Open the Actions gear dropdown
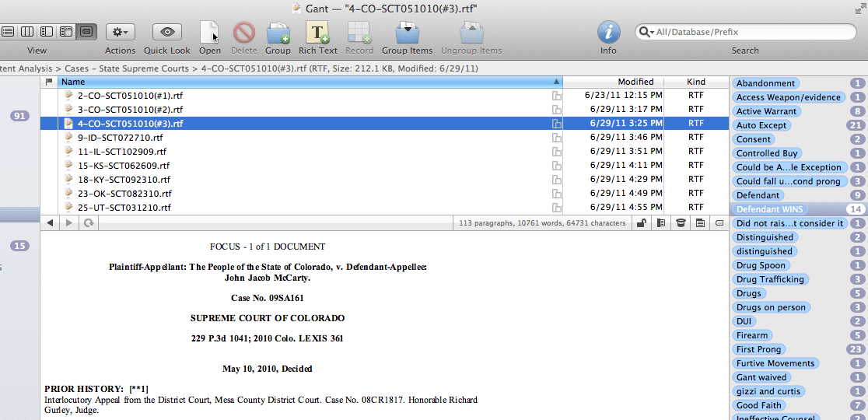The height and width of the screenshot is (420, 868). coord(121,32)
